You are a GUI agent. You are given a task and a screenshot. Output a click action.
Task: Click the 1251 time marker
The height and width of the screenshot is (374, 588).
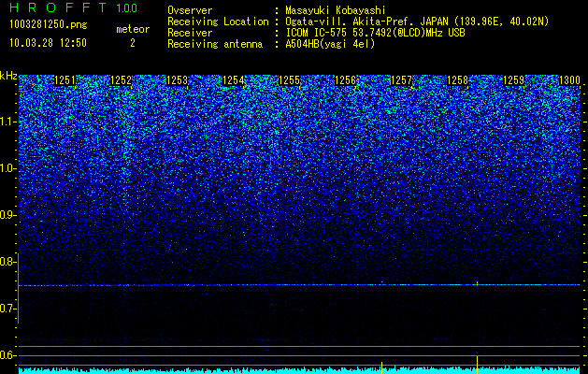[65, 80]
